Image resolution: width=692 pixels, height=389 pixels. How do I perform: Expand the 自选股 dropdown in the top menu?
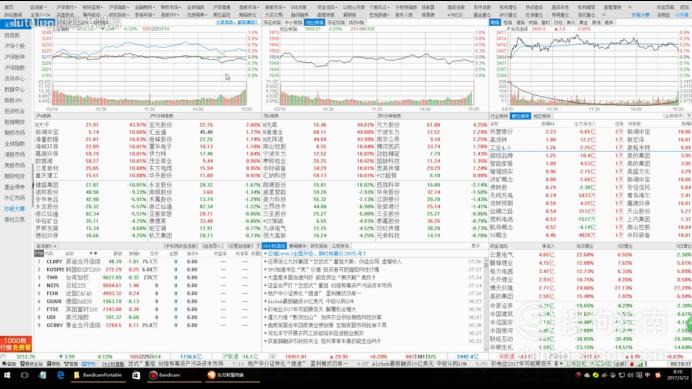[x=38, y=8]
